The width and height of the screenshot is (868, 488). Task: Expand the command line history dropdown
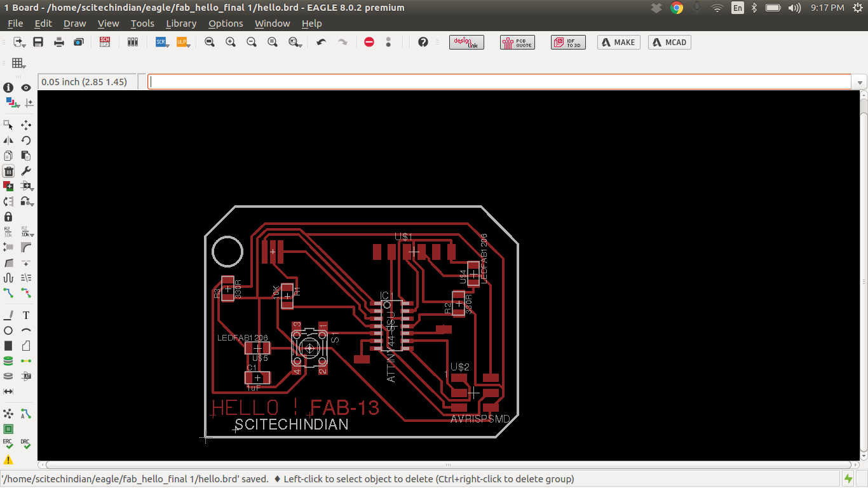pyautogui.click(x=860, y=82)
